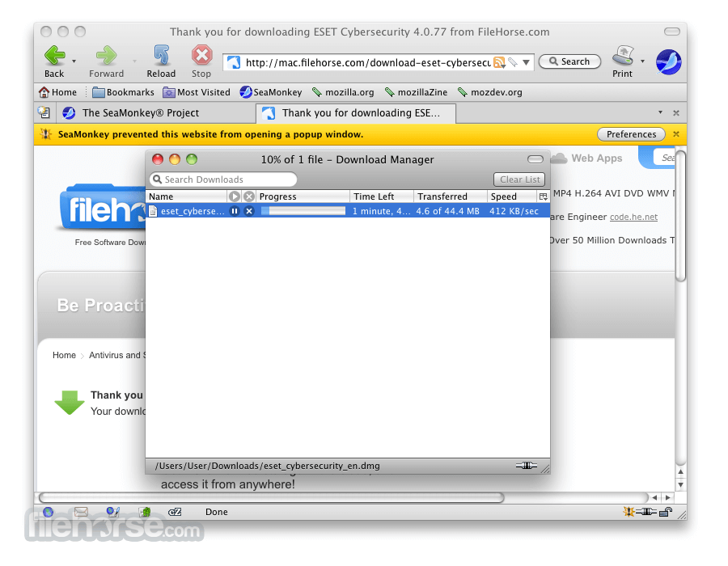Click the Forward navigation arrow
Screen dimensions: 728x566
coord(106,56)
